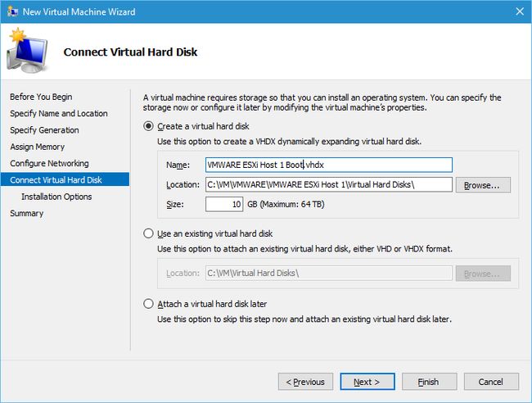Screen dimensions: 532x403
Task: Click the wizard title bar icon
Action: (12, 11)
